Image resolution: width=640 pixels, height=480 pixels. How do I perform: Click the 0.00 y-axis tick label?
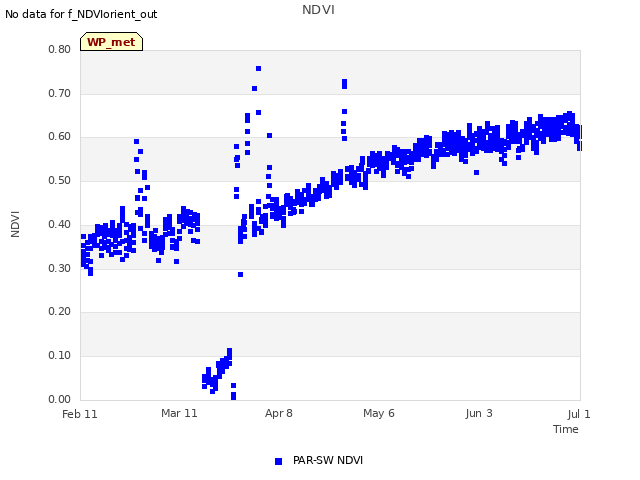(60, 399)
